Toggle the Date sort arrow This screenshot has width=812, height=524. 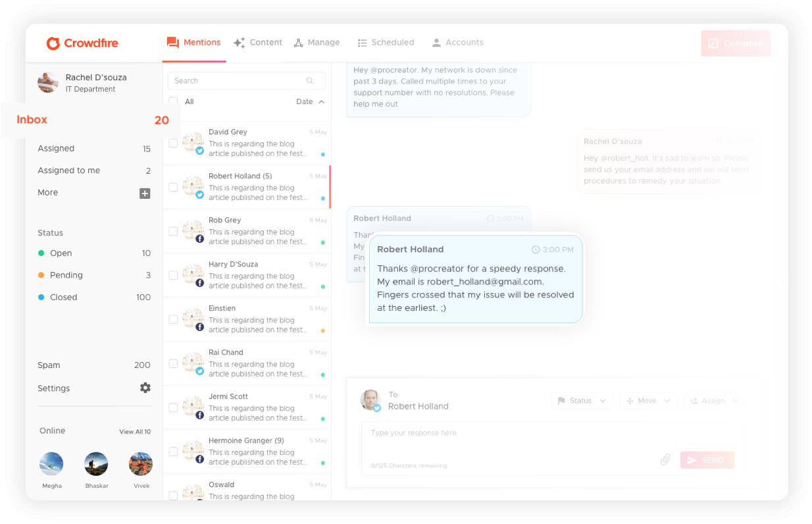coord(321,102)
